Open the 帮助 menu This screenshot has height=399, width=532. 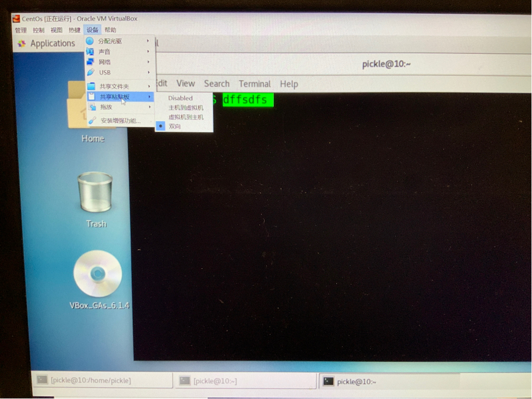pos(110,30)
